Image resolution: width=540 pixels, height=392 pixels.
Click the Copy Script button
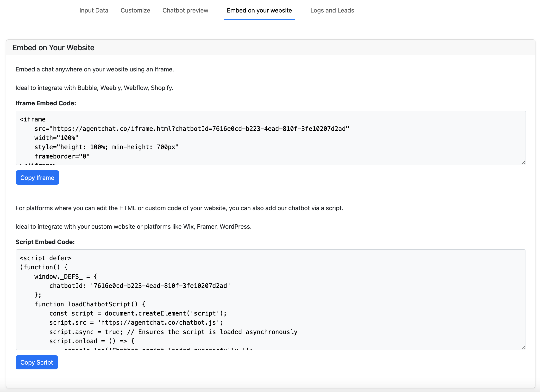(x=37, y=362)
